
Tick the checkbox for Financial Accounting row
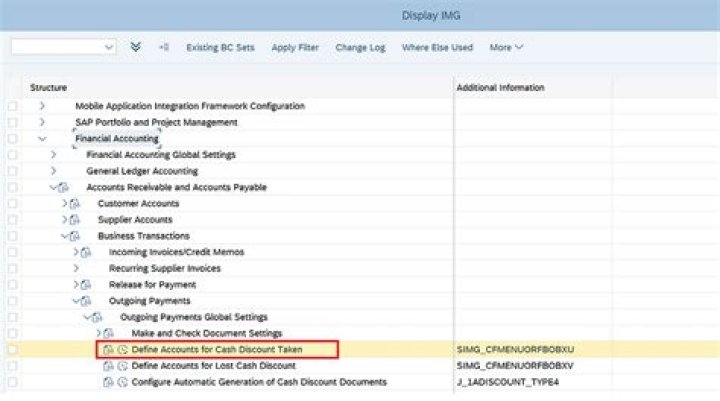coord(12,139)
